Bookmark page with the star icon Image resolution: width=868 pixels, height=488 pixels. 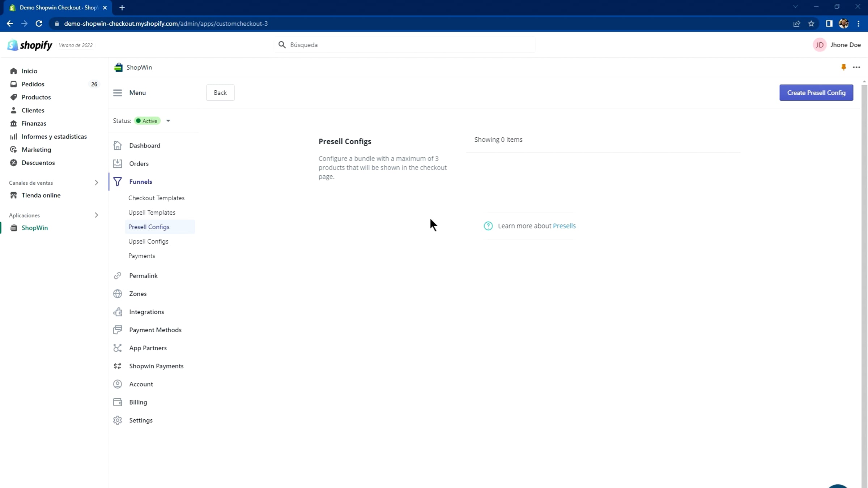tap(811, 24)
